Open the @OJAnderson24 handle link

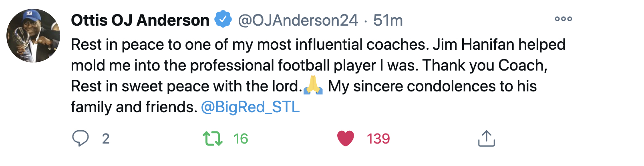(298, 20)
